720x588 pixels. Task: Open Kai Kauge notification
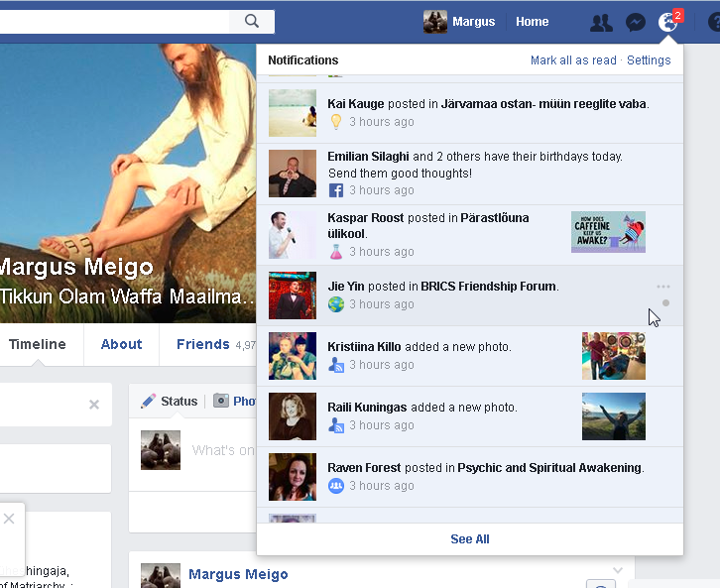point(470,113)
